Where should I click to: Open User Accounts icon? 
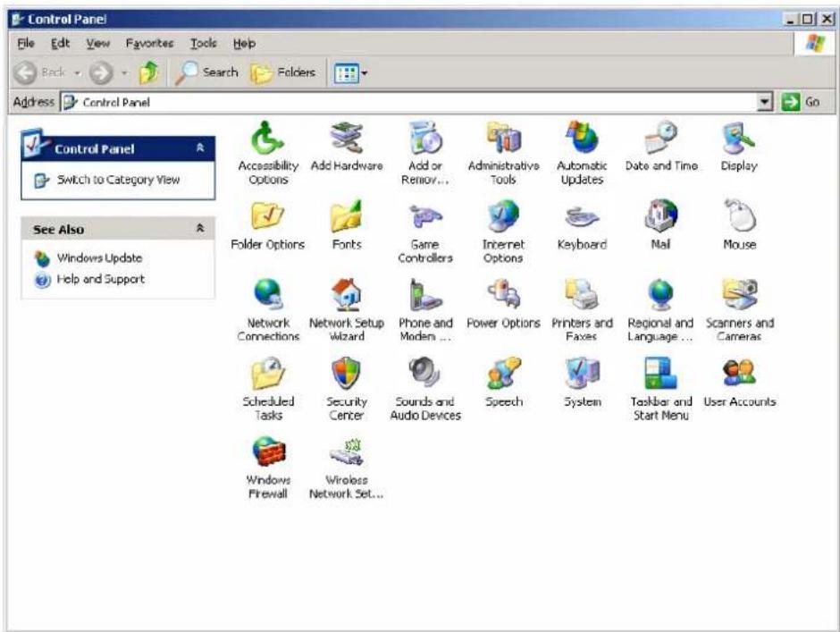(739, 374)
